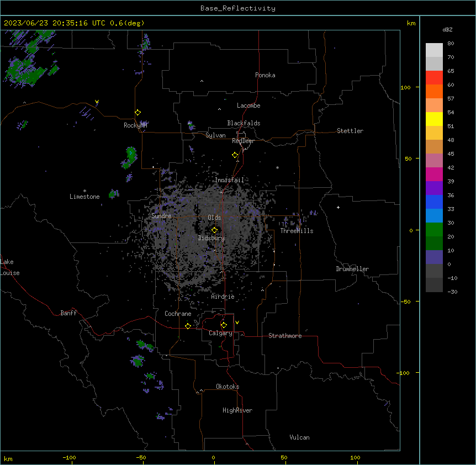The width and height of the screenshot is (476, 465).
Task: Pick the magenta 39-42 dBZ legend swatch
Action: 434,174
